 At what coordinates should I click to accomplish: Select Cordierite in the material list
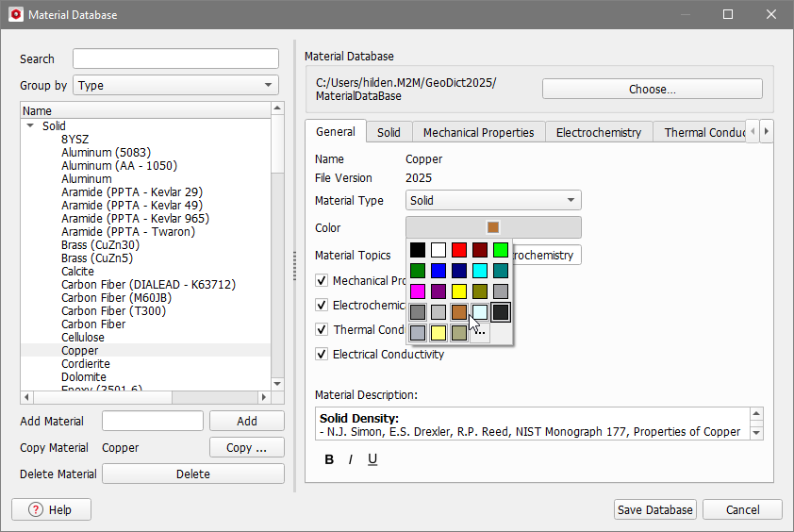[86, 363]
